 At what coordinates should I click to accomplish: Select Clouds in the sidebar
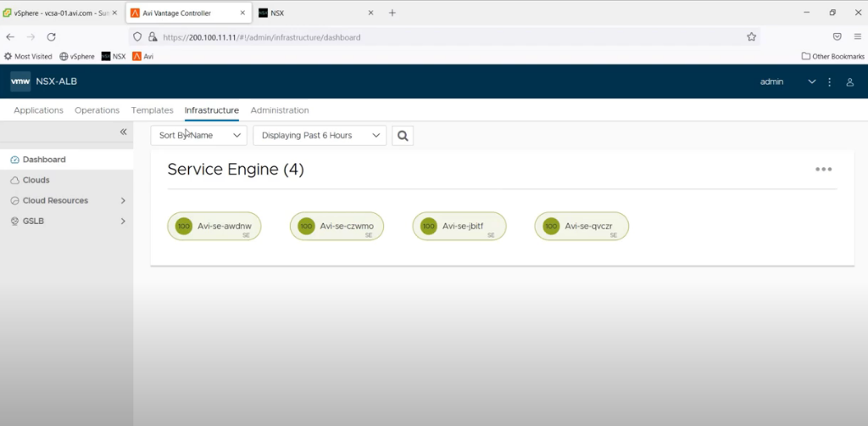click(36, 180)
